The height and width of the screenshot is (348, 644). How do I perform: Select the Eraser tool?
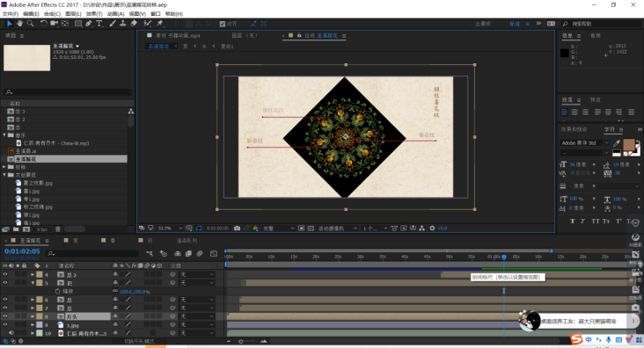(x=134, y=24)
